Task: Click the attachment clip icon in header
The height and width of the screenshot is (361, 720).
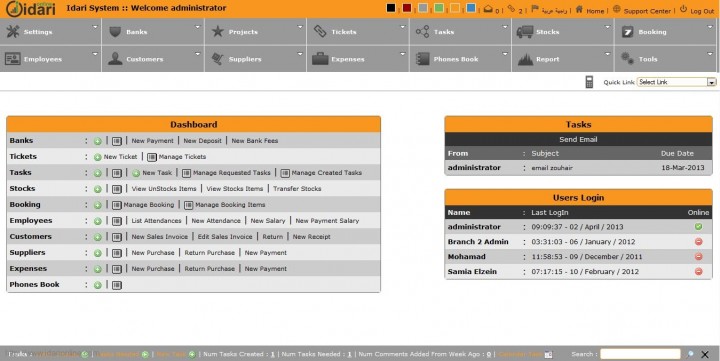Action: click(x=511, y=9)
